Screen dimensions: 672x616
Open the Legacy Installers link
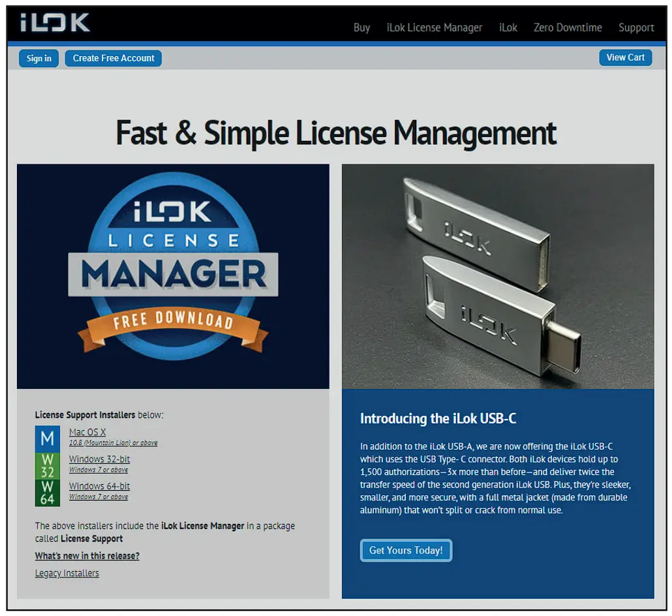click(67, 573)
